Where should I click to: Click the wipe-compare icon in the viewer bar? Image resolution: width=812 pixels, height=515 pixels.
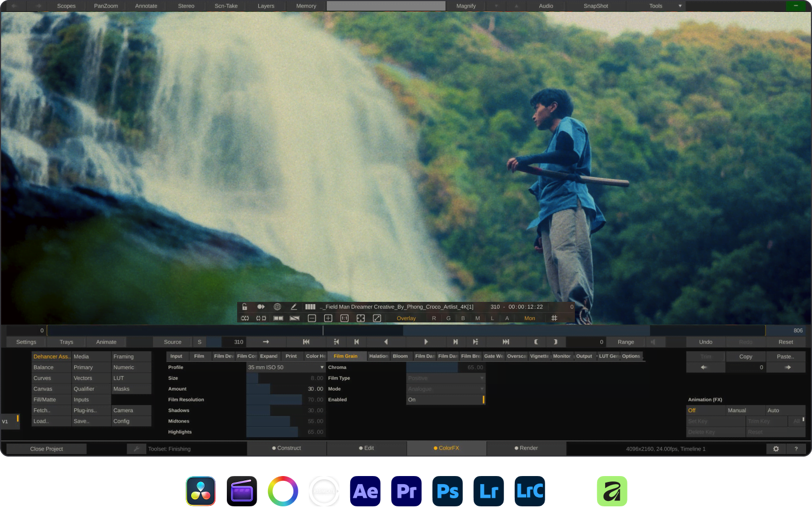click(x=294, y=318)
